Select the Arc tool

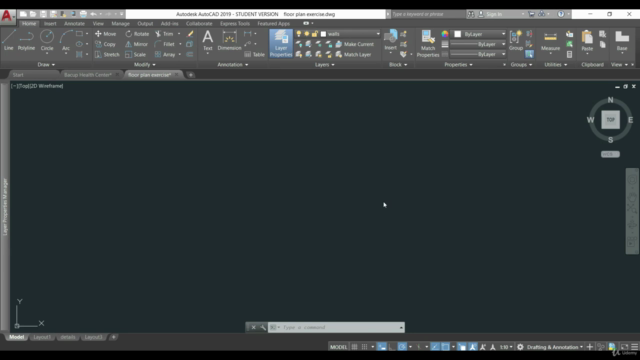(66, 40)
